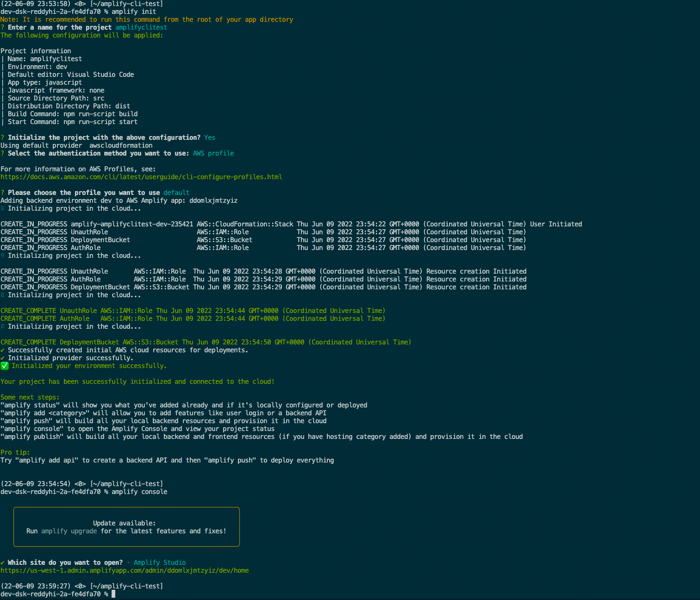
Task: Click "The following configuration will be applied:" line
Action: click(82, 35)
